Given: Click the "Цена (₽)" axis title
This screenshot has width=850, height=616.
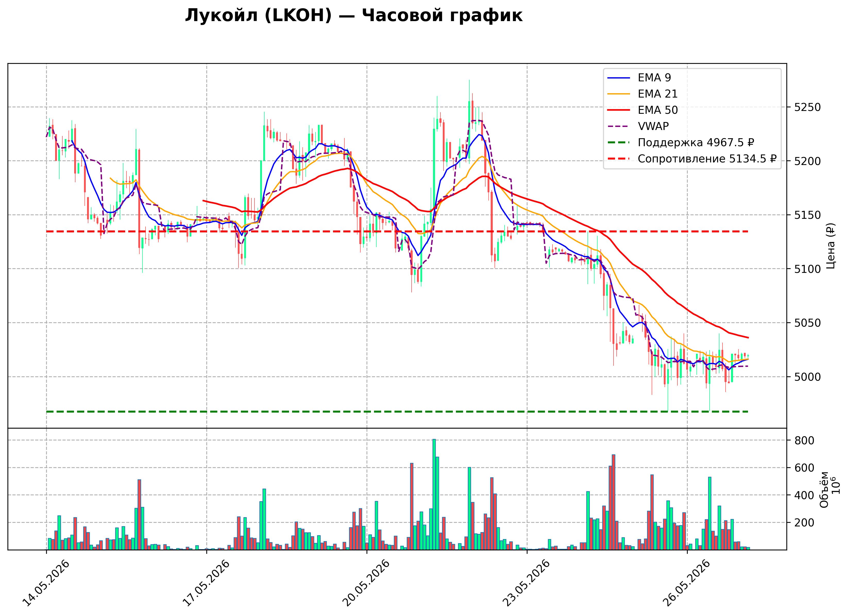Looking at the screenshot, I should [x=830, y=246].
